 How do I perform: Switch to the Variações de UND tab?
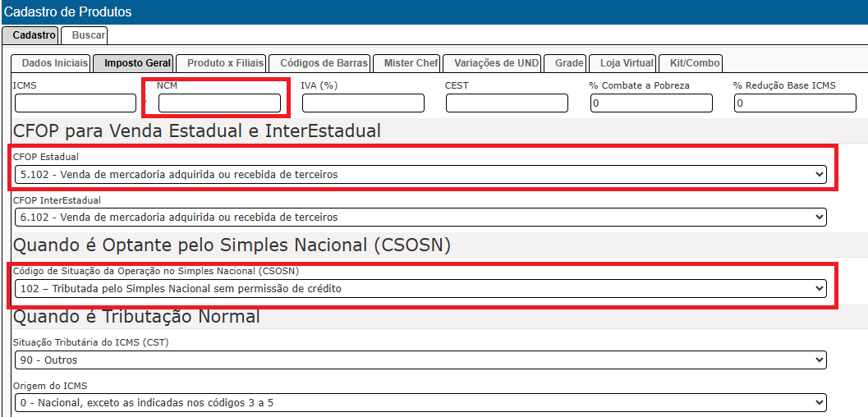[496, 63]
